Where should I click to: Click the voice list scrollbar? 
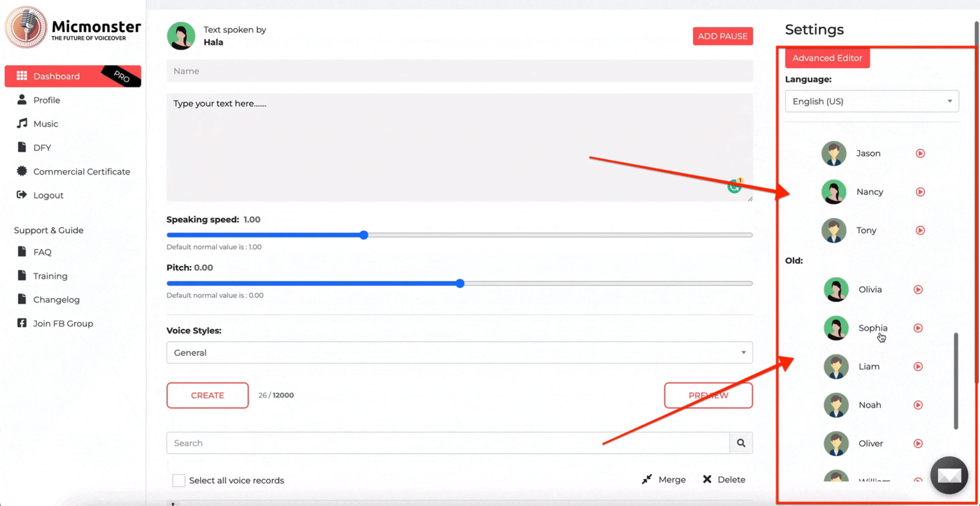click(x=955, y=381)
